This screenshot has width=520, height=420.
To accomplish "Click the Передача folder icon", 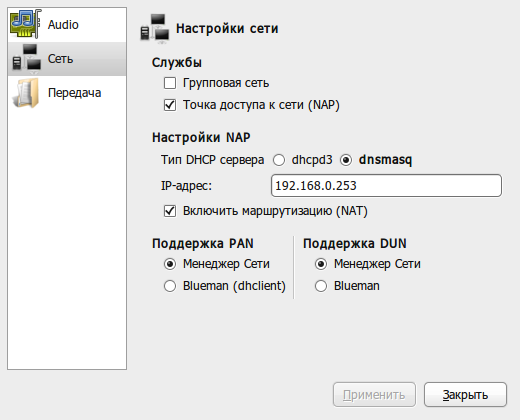I will pos(26,93).
